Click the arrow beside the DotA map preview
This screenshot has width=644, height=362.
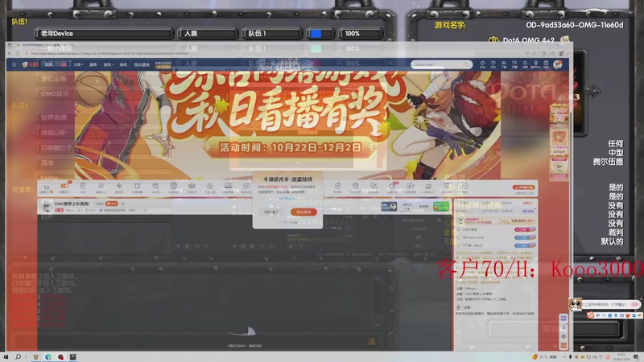(593, 90)
